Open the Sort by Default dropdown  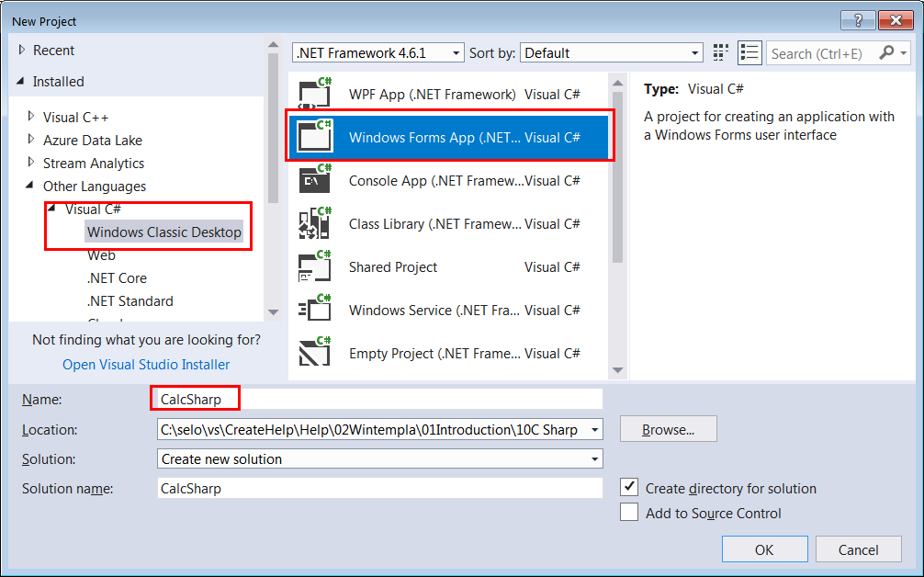click(x=612, y=53)
